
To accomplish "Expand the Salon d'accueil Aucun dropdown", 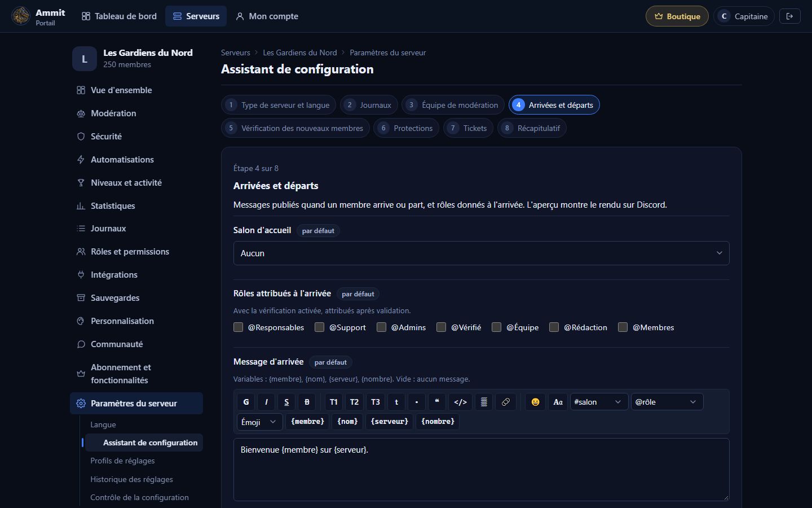I will [481, 253].
